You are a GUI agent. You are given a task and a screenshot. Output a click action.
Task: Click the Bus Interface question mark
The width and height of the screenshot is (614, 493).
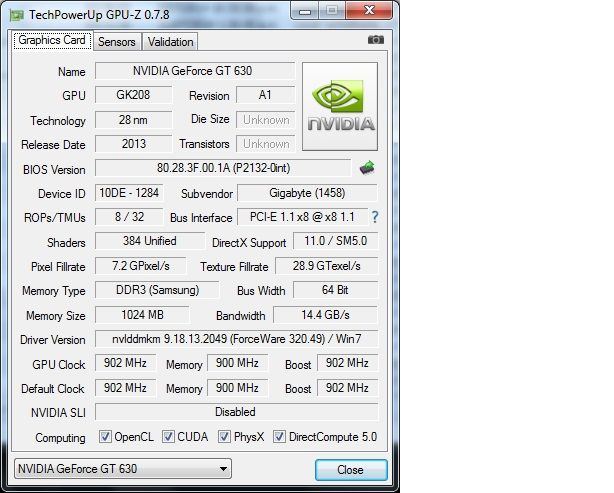tap(375, 217)
